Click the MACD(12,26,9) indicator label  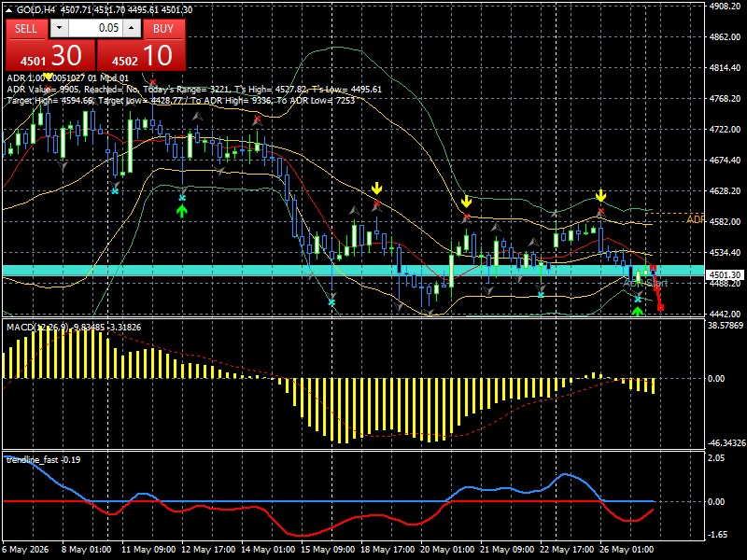tap(74, 328)
